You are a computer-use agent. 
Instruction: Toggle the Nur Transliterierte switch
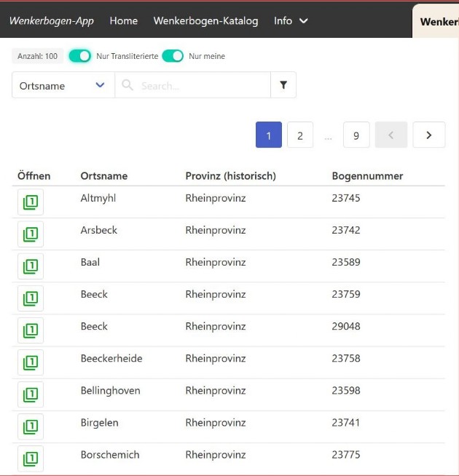tap(80, 56)
